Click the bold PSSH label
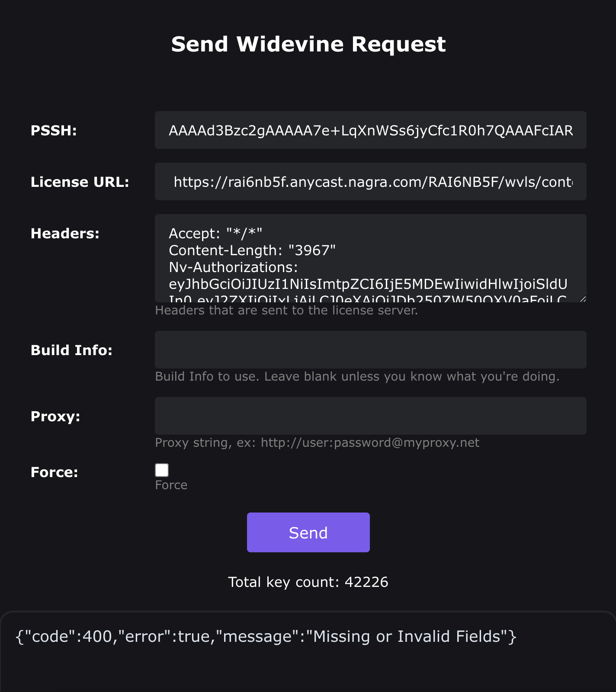 54,131
